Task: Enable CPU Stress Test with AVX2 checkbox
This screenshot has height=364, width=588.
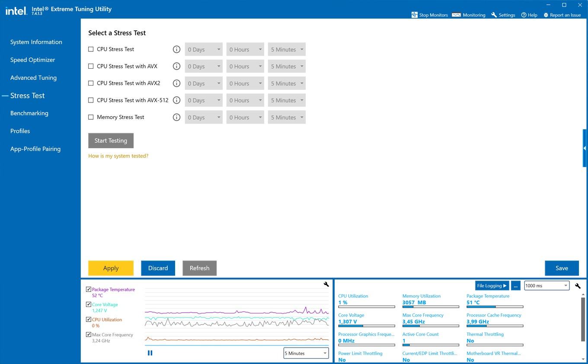Action: tap(91, 83)
